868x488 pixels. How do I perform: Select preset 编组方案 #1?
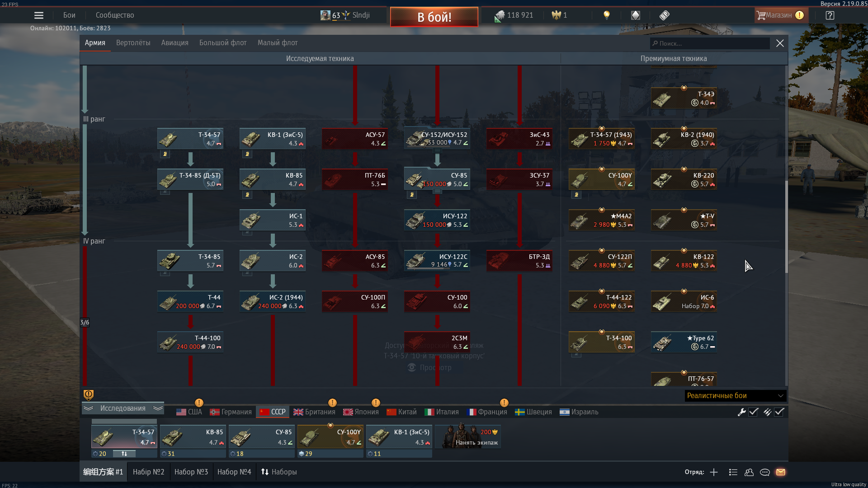click(103, 472)
